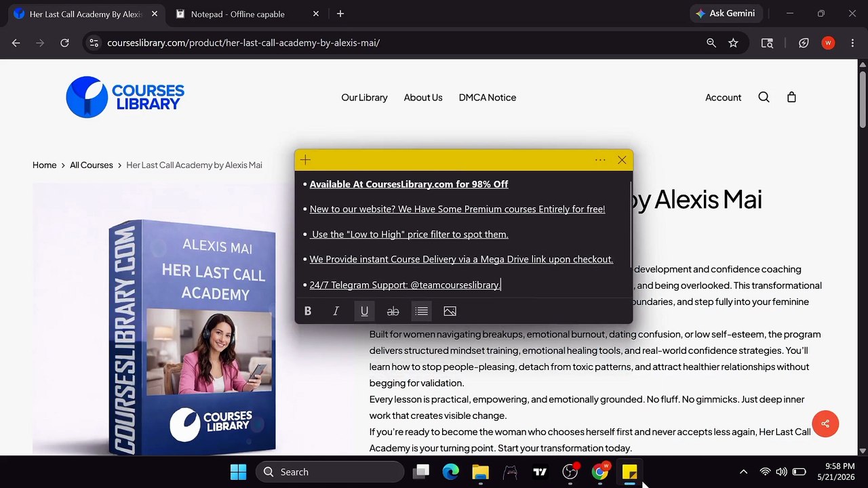
Task: Toggle strikethrough in the sticky note
Action: click(393, 311)
